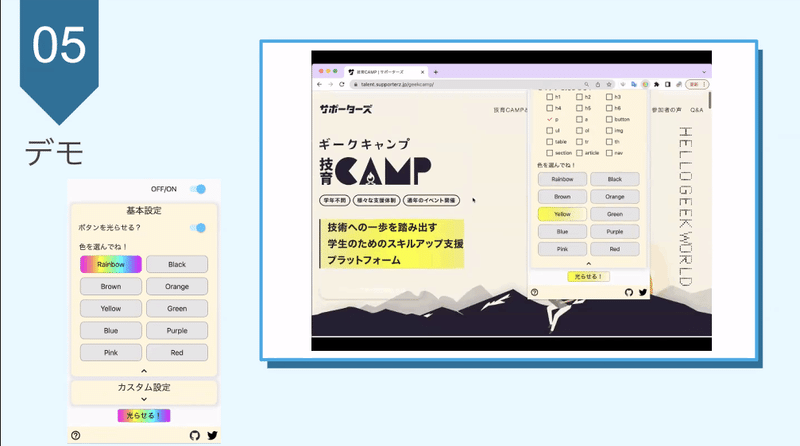Click the magnifier icon in address bar
800x446 pixels.
(x=586, y=84)
